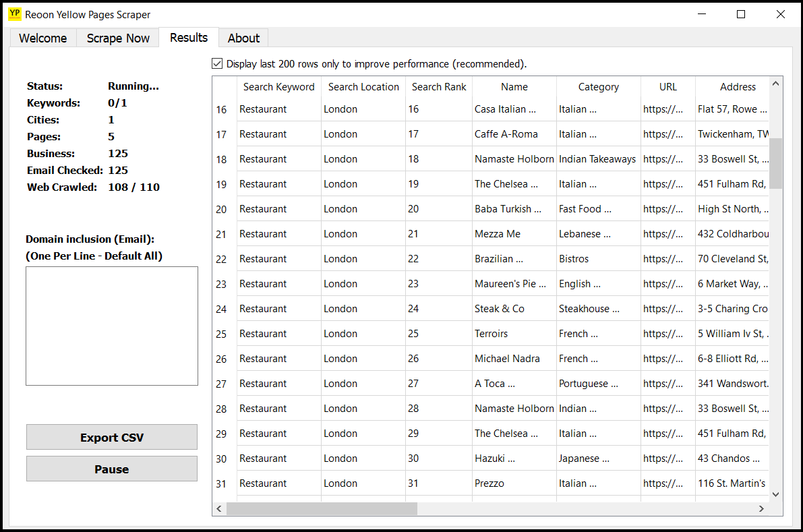Click the 'English ...' category cell

click(x=599, y=284)
